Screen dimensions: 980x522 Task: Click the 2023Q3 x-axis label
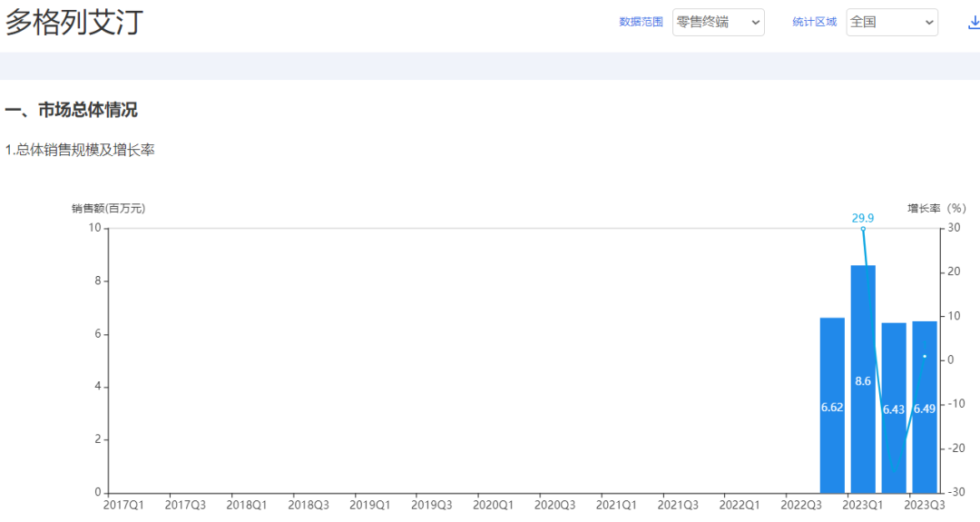click(925, 505)
